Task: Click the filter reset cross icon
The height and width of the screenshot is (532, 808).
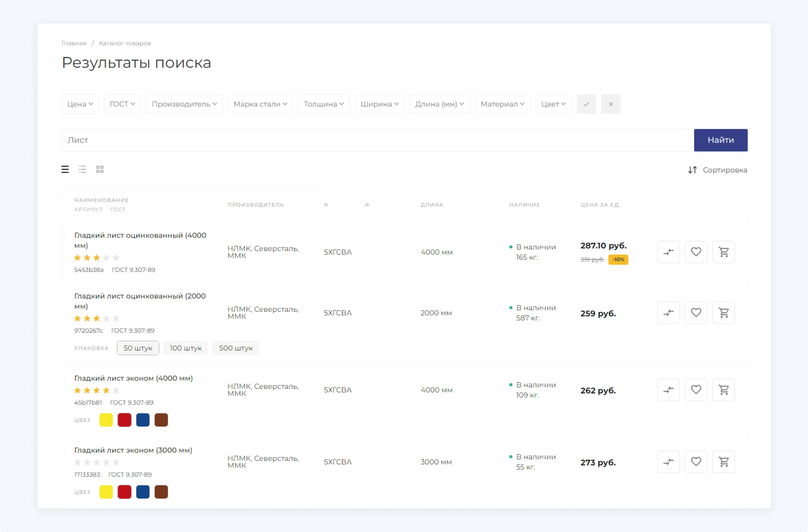Action: pyautogui.click(x=610, y=104)
